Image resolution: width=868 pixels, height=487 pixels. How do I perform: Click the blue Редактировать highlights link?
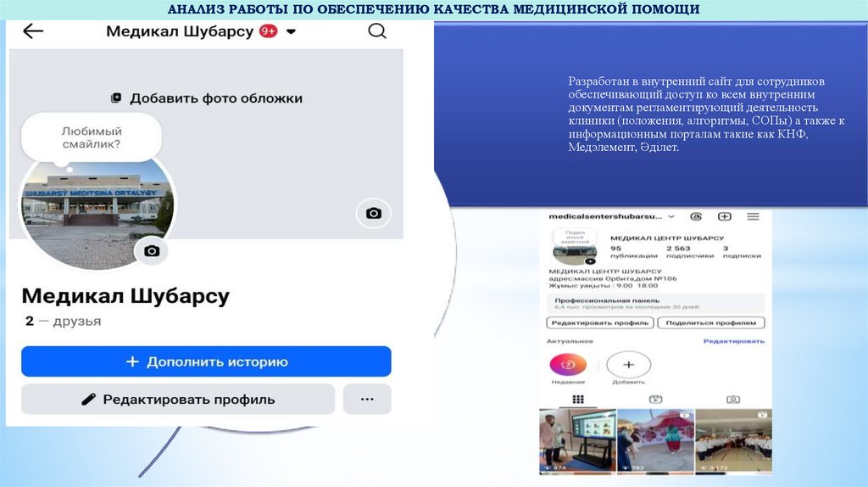[x=733, y=341]
